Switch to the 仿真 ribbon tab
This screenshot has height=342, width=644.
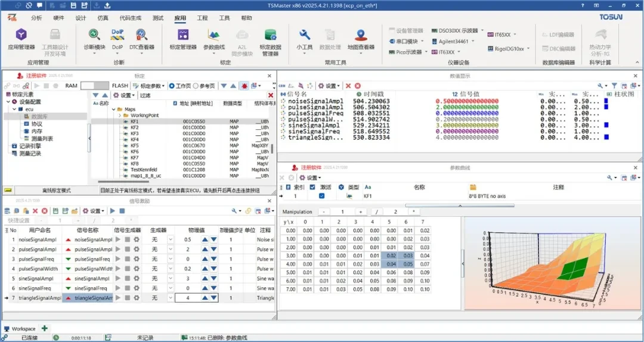point(103,18)
